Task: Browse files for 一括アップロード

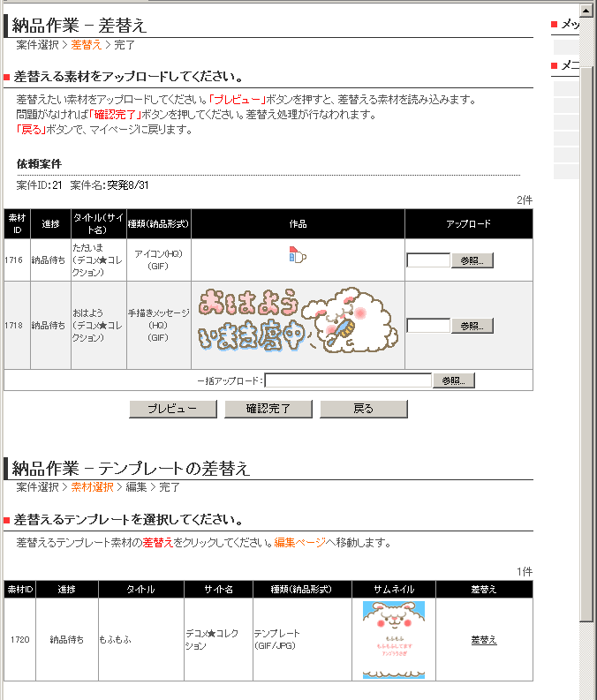Action: pyautogui.click(x=454, y=380)
